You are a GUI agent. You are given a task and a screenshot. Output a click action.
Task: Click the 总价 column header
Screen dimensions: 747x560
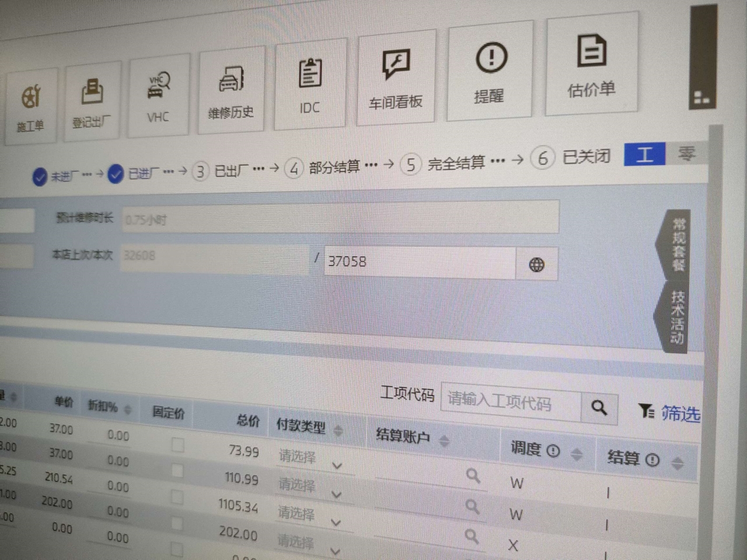(247, 420)
